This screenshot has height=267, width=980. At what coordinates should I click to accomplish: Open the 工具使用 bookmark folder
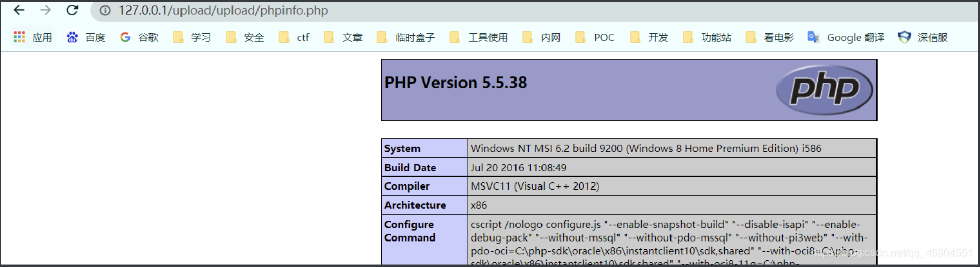coord(479,37)
